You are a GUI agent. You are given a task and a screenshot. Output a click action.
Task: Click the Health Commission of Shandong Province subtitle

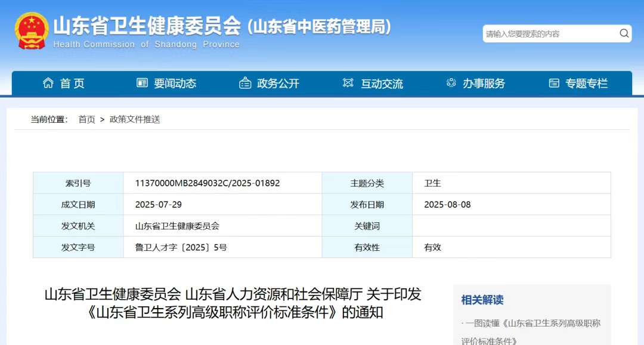pyautogui.click(x=146, y=44)
